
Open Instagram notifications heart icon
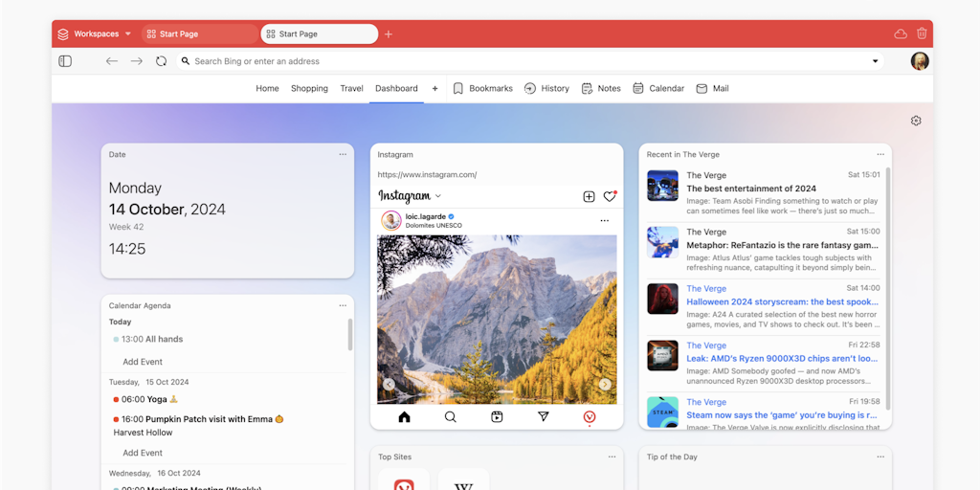[x=610, y=197]
